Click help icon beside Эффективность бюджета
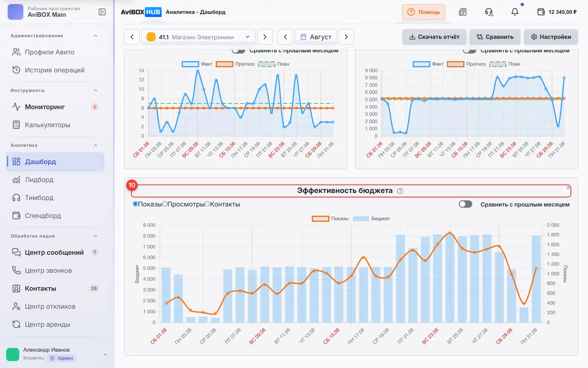 point(400,191)
